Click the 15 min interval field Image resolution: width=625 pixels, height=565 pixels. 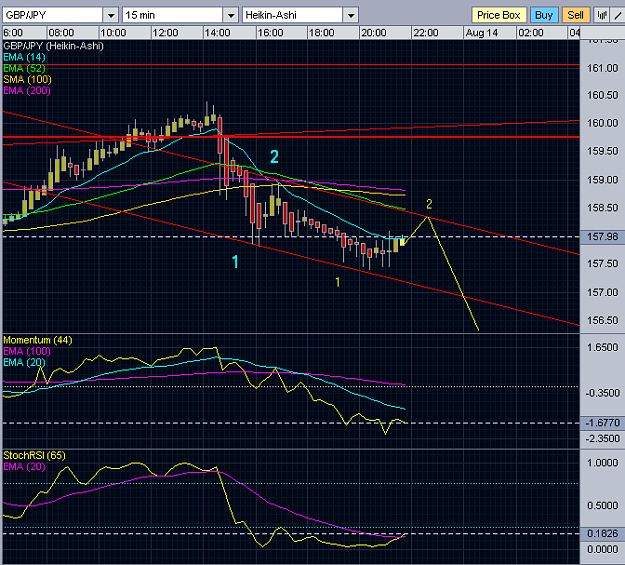point(173,15)
